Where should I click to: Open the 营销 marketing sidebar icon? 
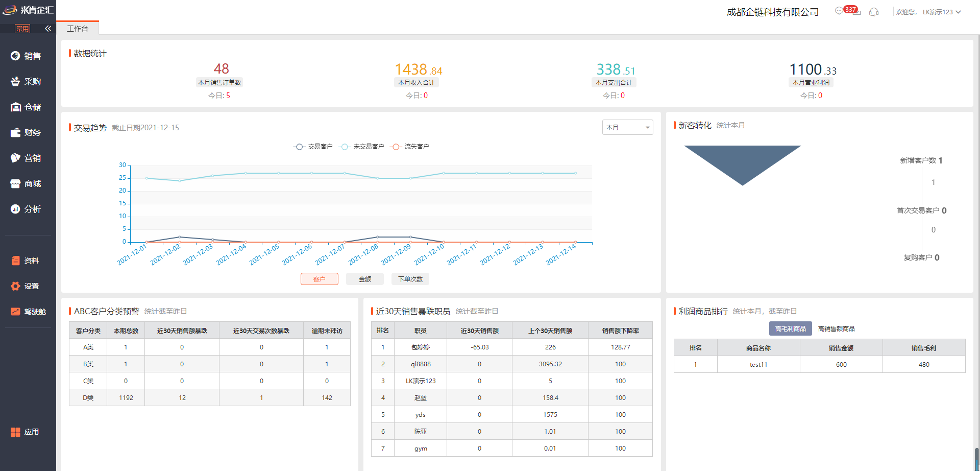coord(15,158)
